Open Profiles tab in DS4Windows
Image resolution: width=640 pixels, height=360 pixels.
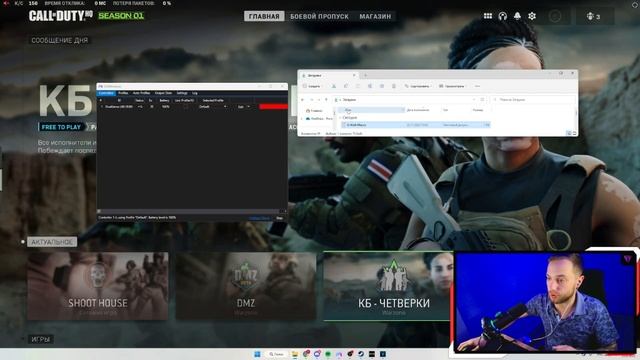tap(123, 93)
